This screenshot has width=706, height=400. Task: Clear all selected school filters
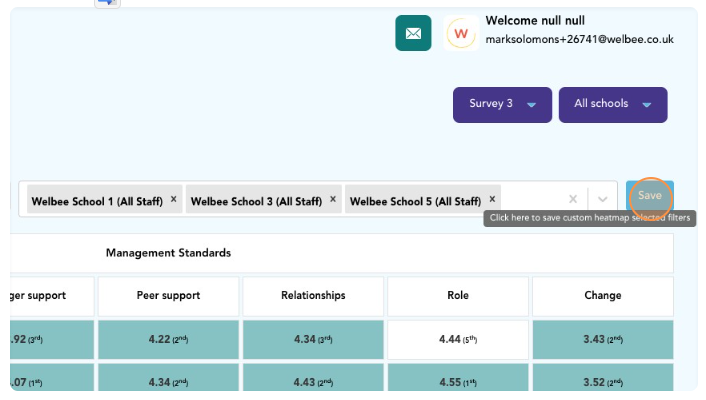[573, 199]
